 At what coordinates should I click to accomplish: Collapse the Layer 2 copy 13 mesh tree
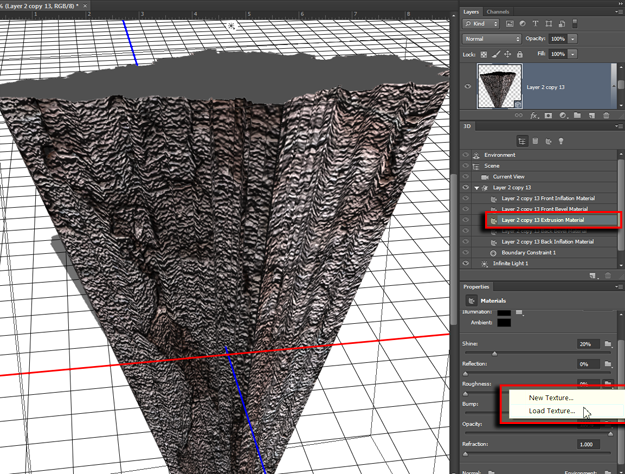[477, 187]
